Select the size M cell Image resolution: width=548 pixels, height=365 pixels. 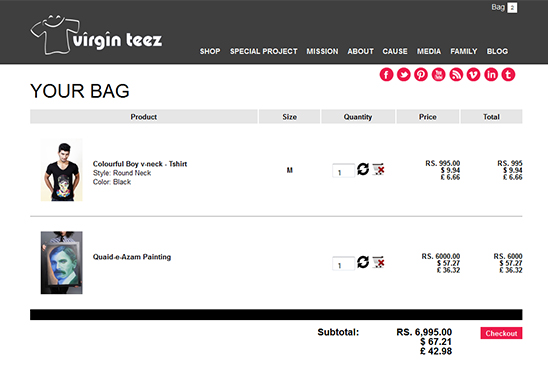click(x=290, y=170)
